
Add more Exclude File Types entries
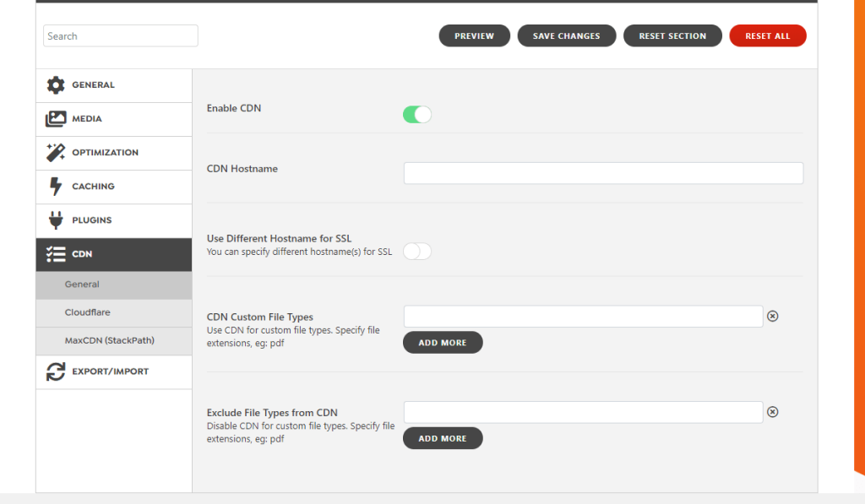(x=443, y=438)
